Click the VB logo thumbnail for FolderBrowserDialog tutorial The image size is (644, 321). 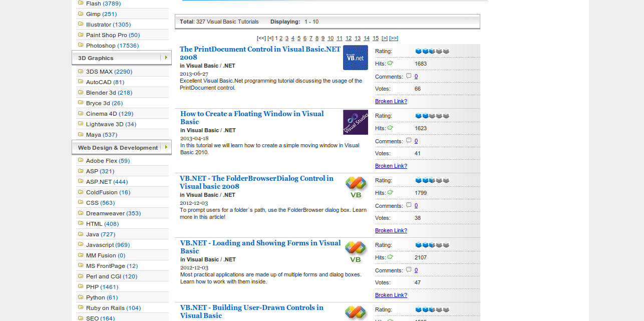pyautogui.click(x=356, y=188)
